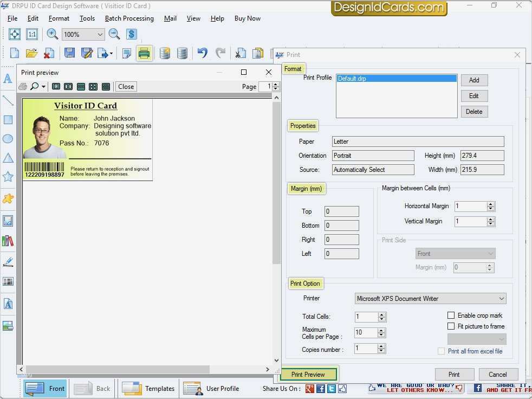Image resolution: width=532 pixels, height=399 pixels.
Task: Click the Print Preview button
Action: coord(308,374)
